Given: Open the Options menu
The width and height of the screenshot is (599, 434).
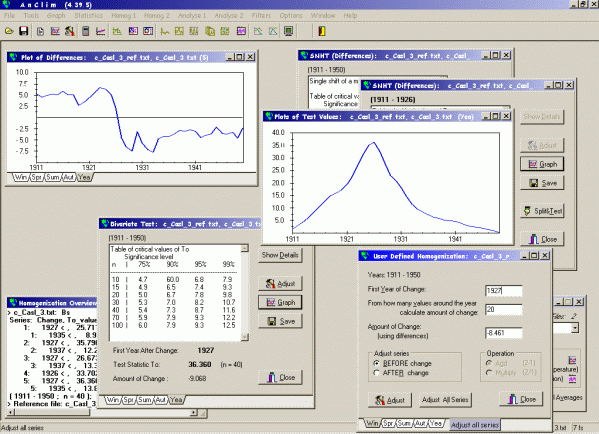Looking at the screenshot, I should click(291, 16).
